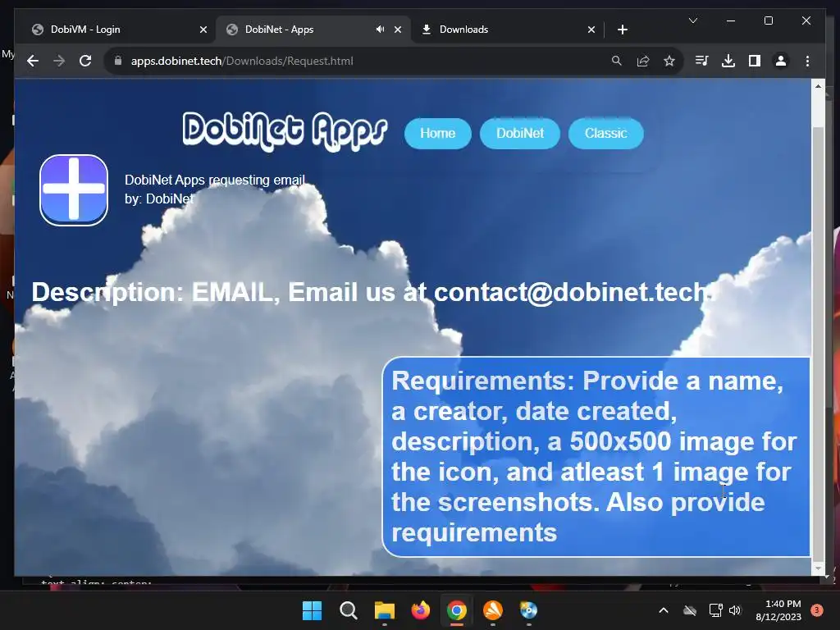Open the Chrome three-dot menu
840x630 pixels.
click(x=807, y=61)
